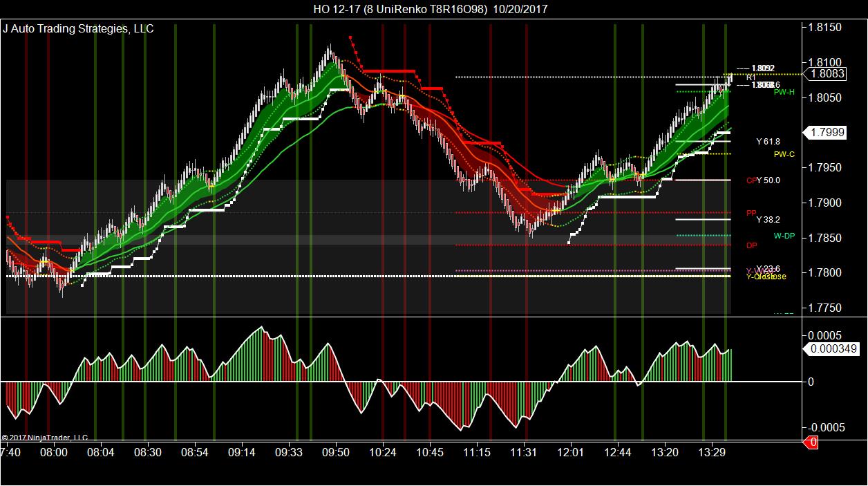This screenshot has height=486, width=868.
Task: Click the red 0 marker on indicator axis
Action: point(811,442)
